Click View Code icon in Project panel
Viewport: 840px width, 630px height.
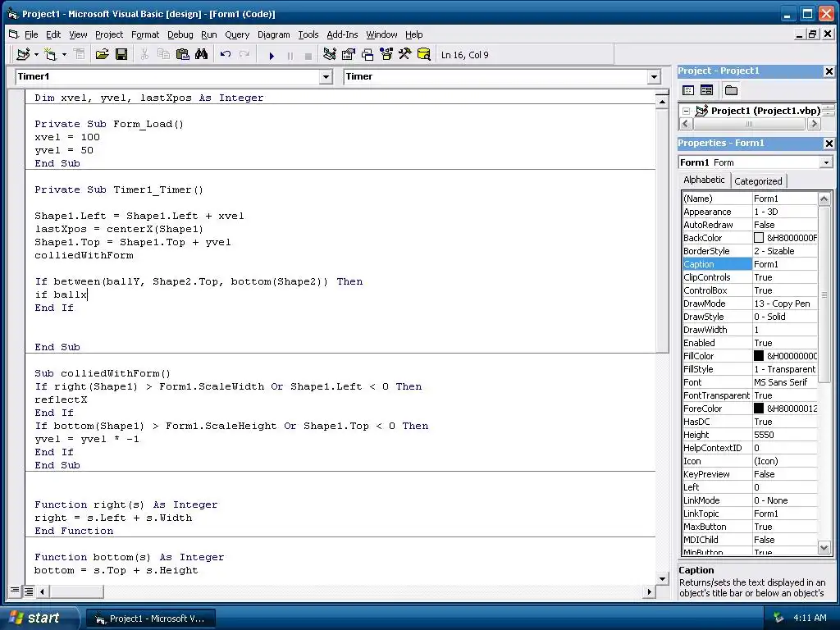click(x=688, y=90)
